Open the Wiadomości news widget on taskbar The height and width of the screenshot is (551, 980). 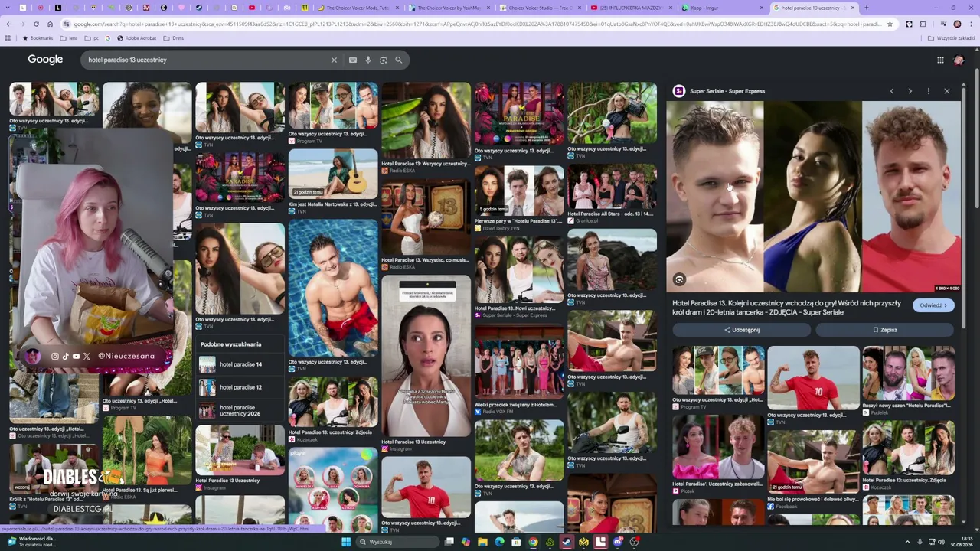tap(31, 542)
